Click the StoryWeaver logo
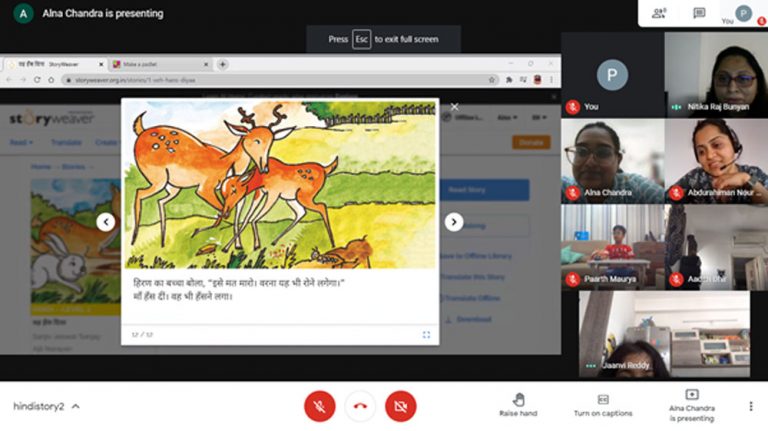 click(51, 118)
